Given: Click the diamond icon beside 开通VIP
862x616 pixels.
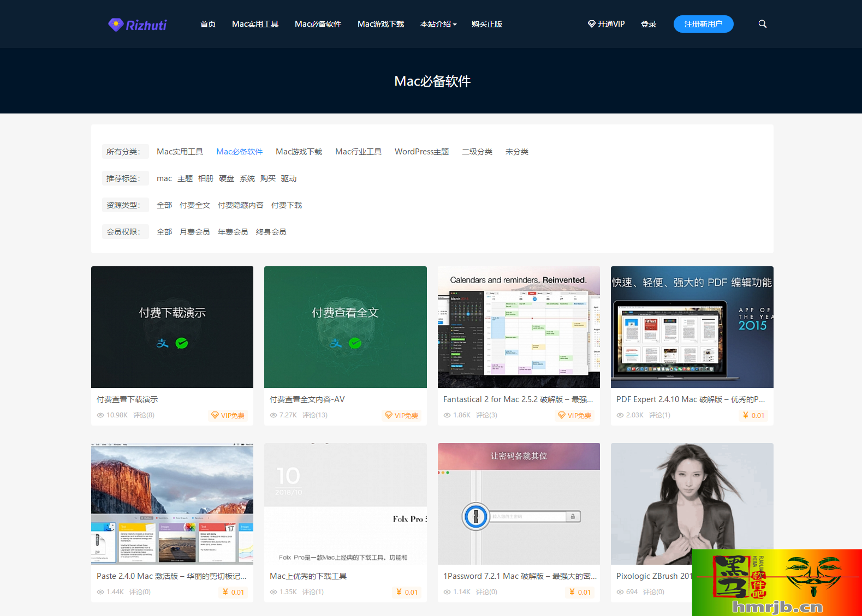Looking at the screenshot, I should coord(591,24).
